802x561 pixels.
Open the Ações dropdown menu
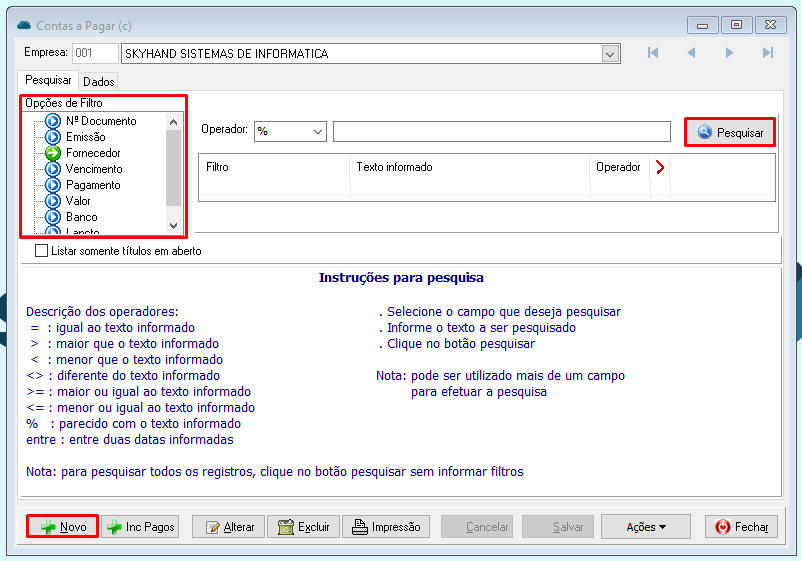(646, 527)
